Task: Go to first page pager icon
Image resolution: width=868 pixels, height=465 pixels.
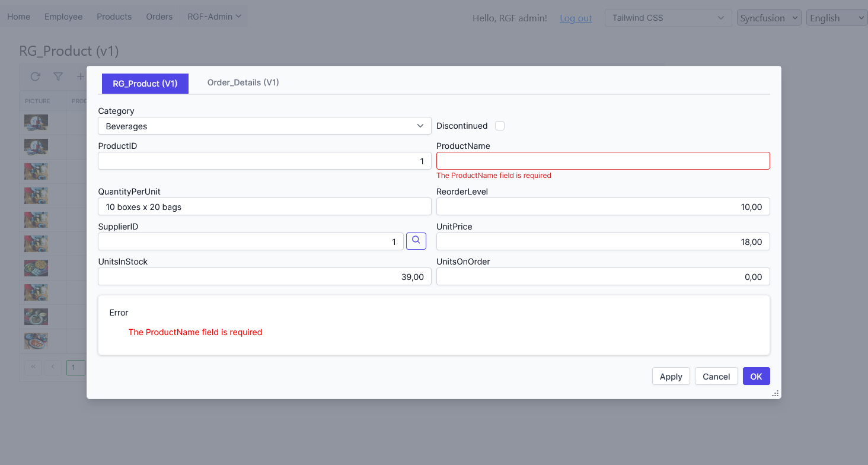Action: point(33,367)
